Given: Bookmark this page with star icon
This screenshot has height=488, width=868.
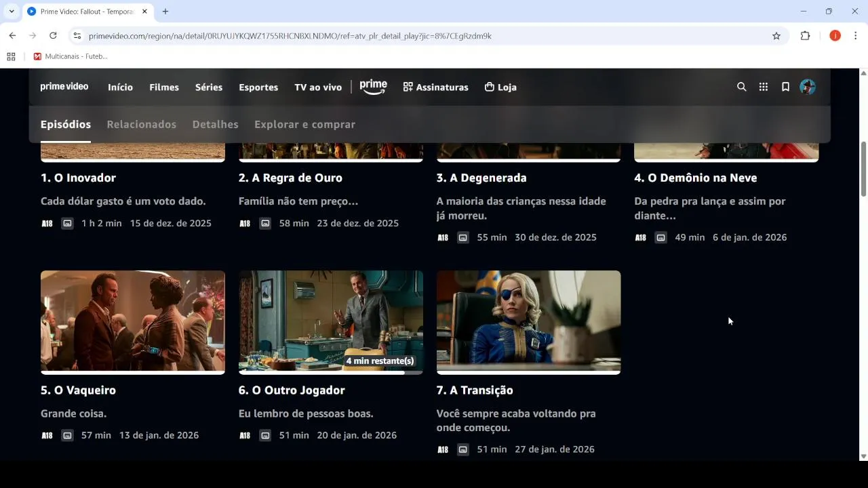Looking at the screenshot, I should [776, 36].
